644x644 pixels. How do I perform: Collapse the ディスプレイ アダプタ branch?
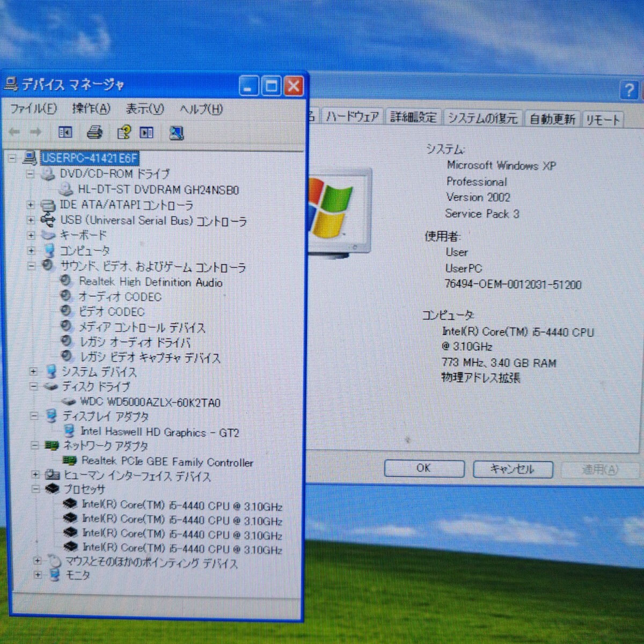tap(34, 415)
